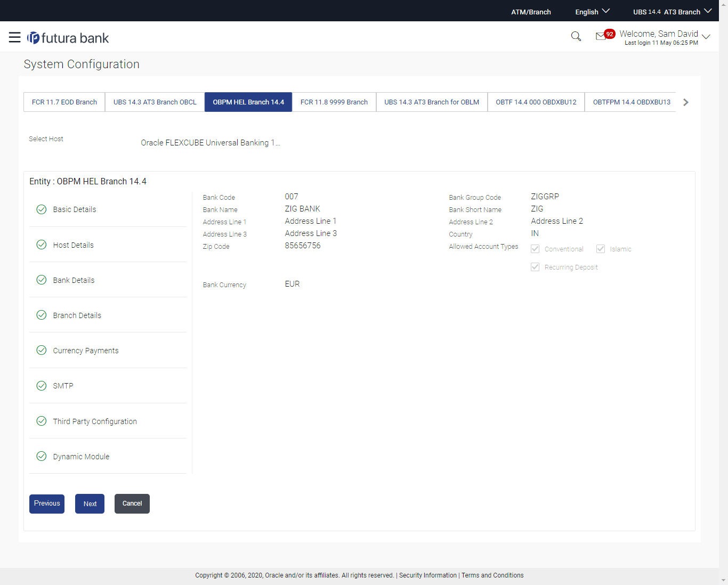
Task: Click the SMTP checkmark icon
Action: 42,386
